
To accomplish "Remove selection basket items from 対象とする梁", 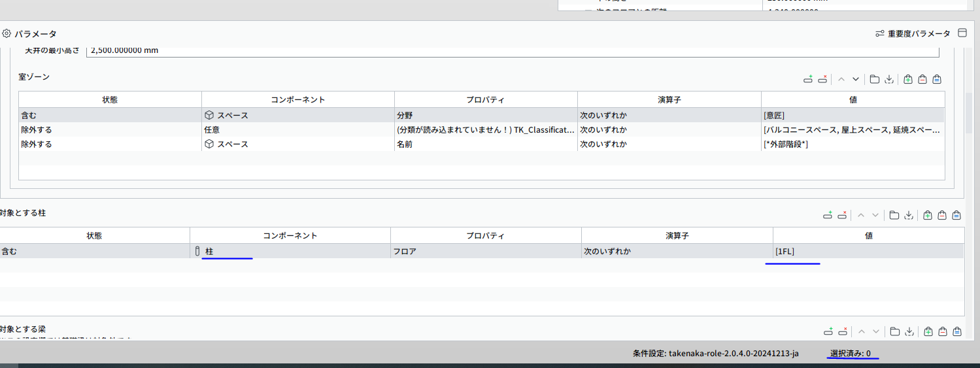I will [942, 331].
